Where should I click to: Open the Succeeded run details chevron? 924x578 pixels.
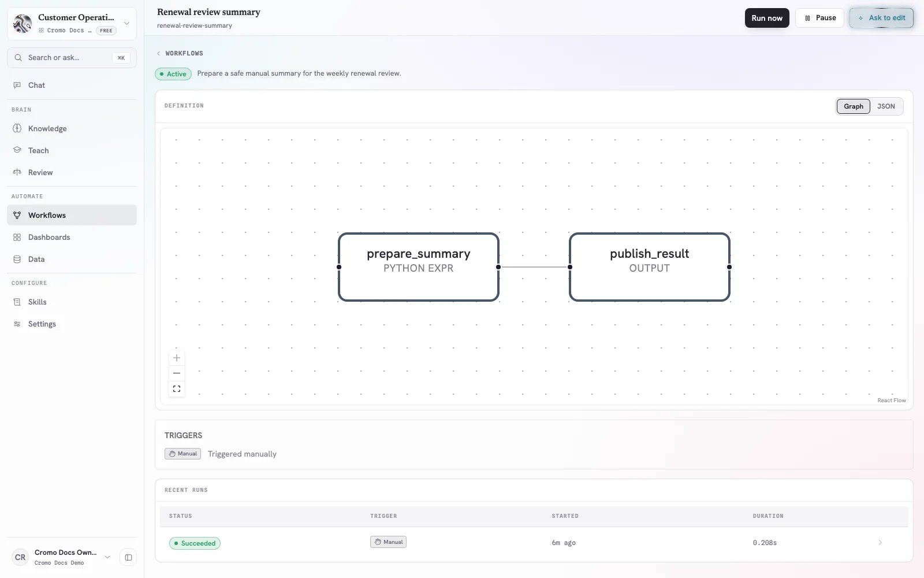(880, 543)
